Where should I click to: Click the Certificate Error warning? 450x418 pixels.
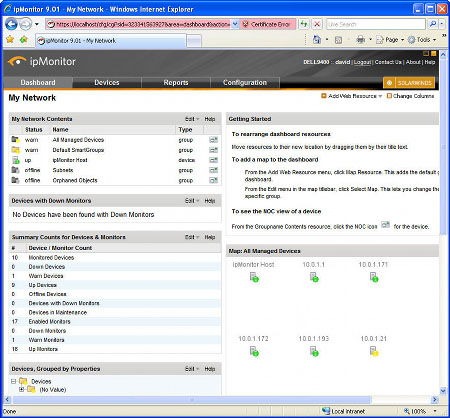pyautogui.click(x=268, y=24)
